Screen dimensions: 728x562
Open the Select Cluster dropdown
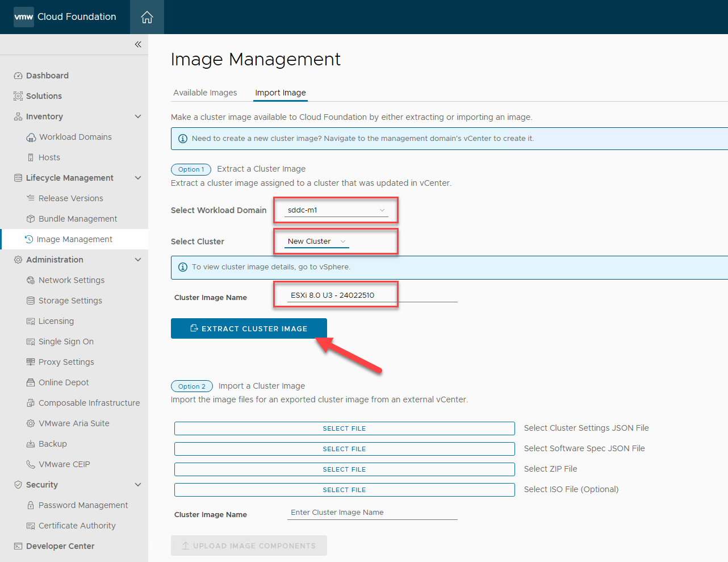tap(316, 242)
